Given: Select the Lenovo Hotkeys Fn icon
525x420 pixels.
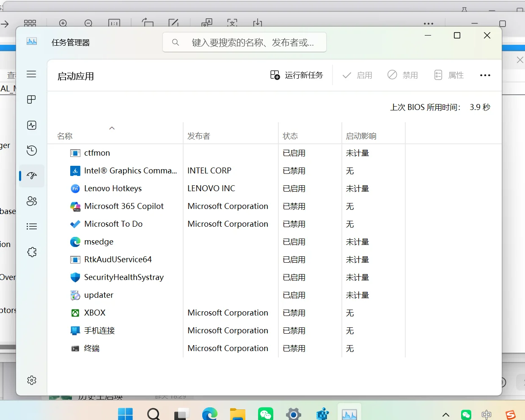Looking at the screenshot, I should click(75, 189).
